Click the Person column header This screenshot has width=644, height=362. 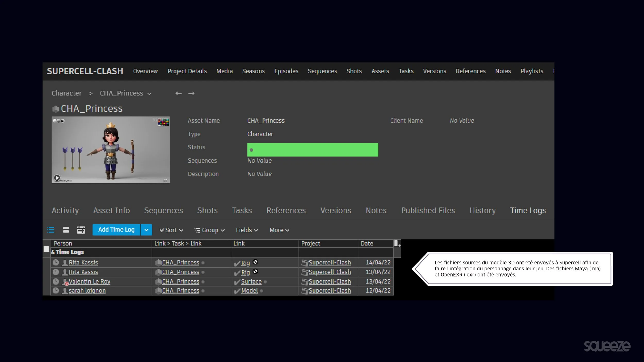click(x=101, y=243)
